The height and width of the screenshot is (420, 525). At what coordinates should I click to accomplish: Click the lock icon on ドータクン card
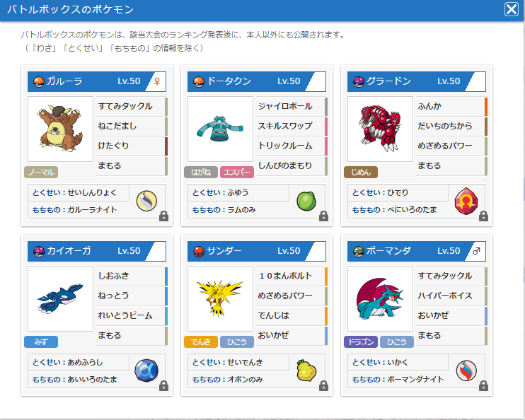pos(323,216)
